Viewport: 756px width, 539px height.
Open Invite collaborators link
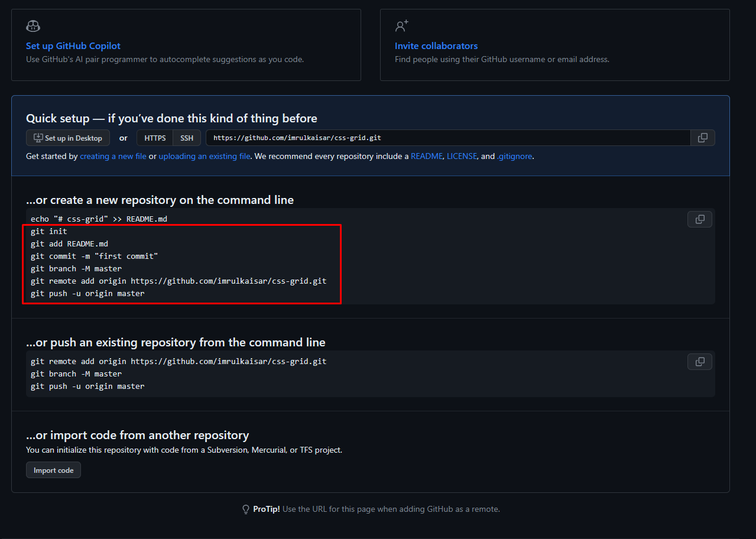tap(436, 46)
